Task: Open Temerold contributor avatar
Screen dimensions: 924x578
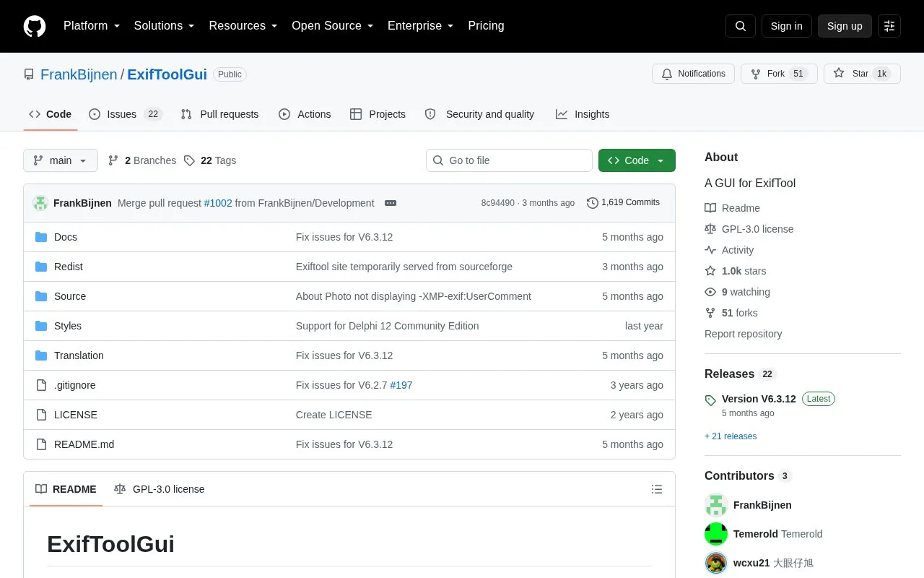Action: tap(716, 534)
